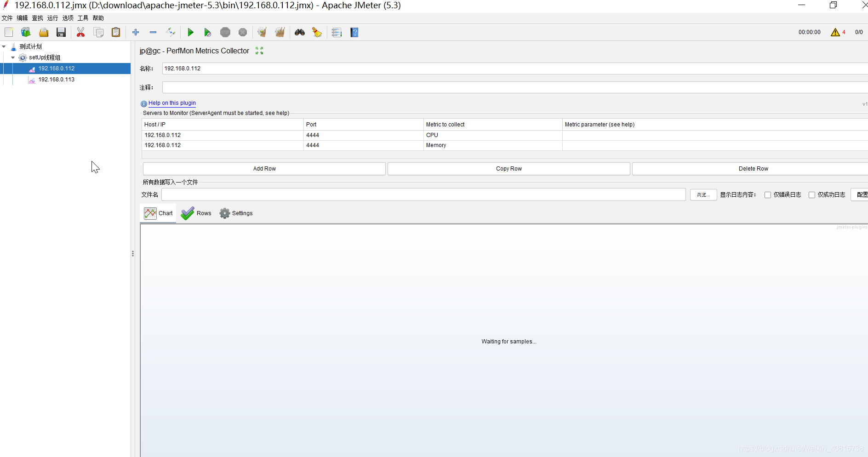Click the Paste clipboard icon

pyautogui.click(x=116, y=32)
